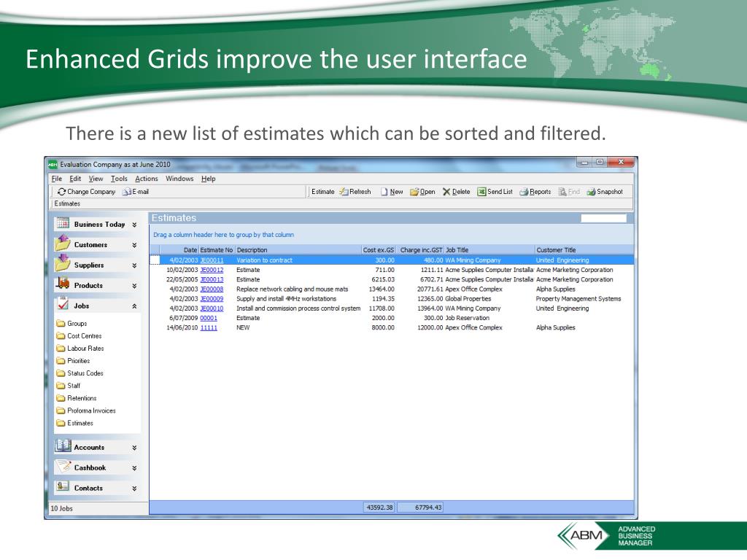
Task: Click the Snapshot camera icon
Action: [x=591, y=192]
